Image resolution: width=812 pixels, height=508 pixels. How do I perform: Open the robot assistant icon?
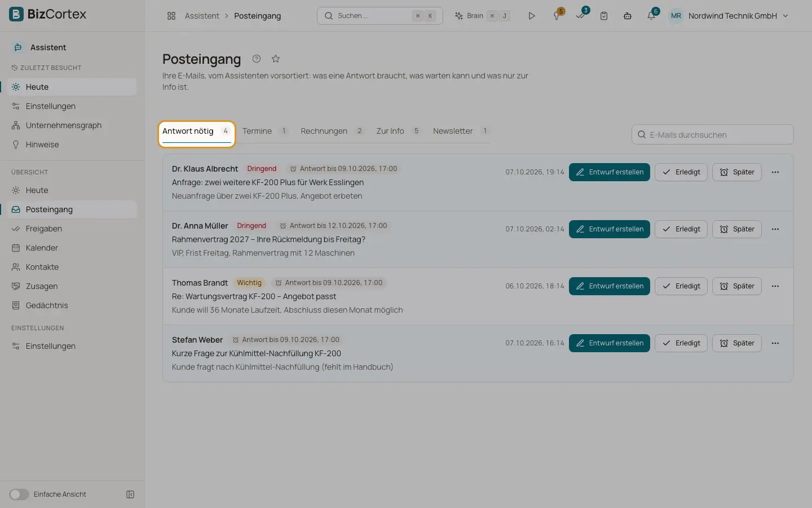628,16
